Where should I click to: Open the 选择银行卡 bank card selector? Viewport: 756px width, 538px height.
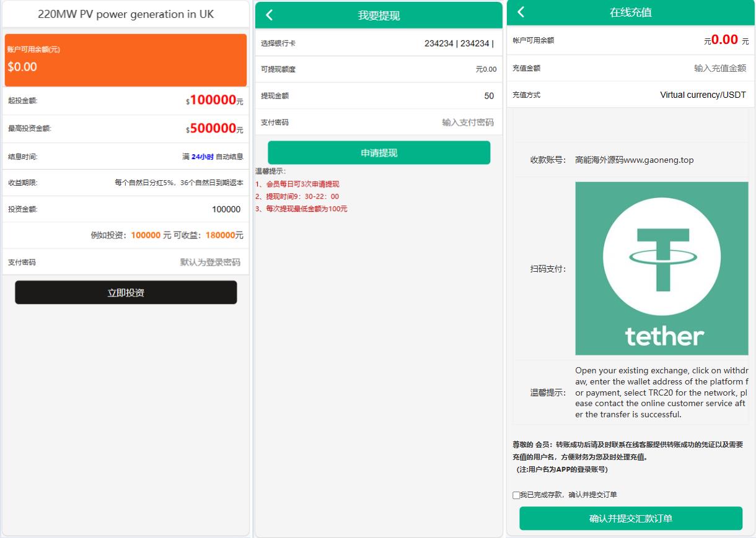pyautogui.click(x=459, y=43)
